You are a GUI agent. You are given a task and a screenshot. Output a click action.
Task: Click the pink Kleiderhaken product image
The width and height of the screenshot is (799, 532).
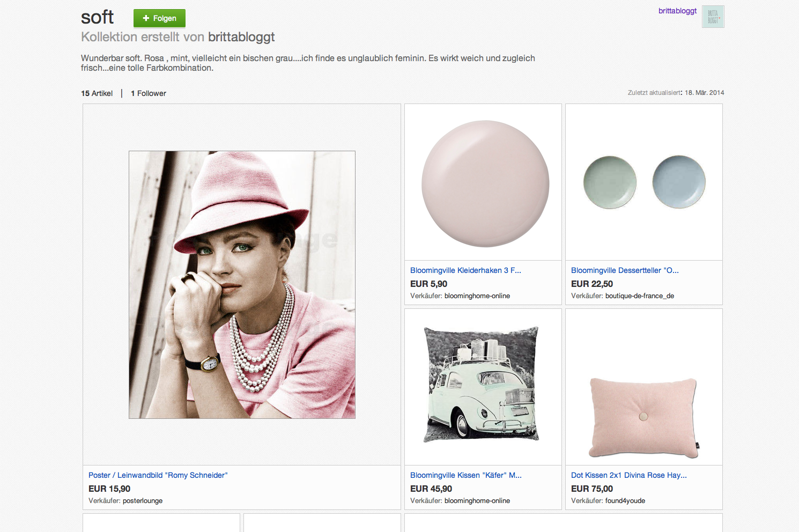pos(485,183)
